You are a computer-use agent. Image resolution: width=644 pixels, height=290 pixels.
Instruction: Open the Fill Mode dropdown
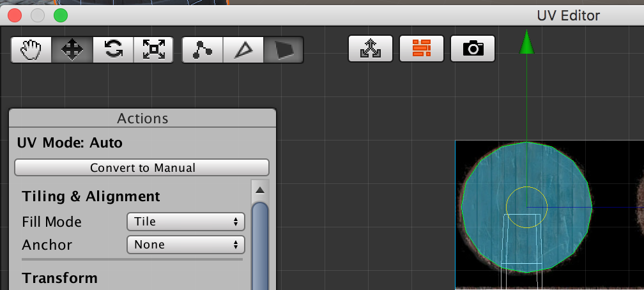[x=186, y=222]
